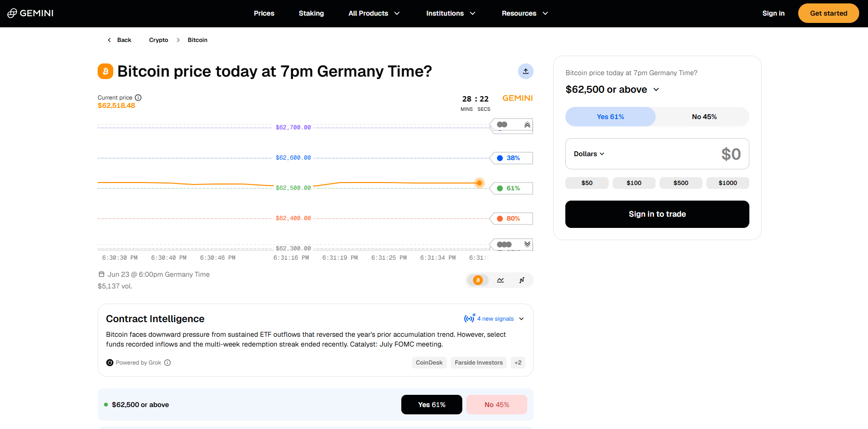Click the current price point on chart
The width and height of the screenshot is (868, 429).
tap(479, 183)
